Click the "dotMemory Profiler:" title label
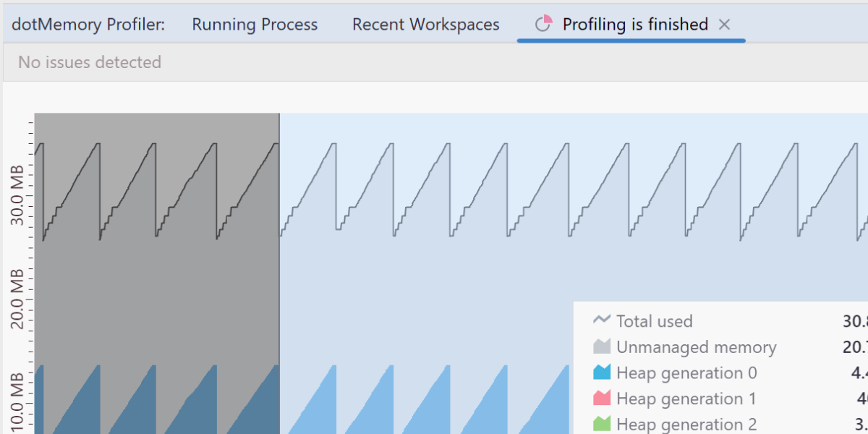Viewport: 868px width, 434px height. (x=88, y=25)
